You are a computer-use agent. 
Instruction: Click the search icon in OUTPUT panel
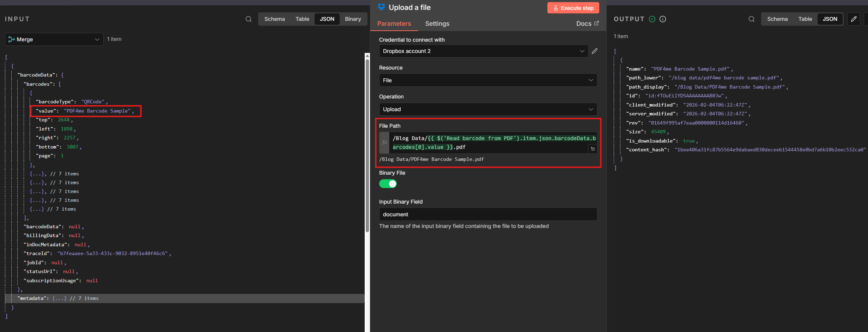[x=752, y=19]
